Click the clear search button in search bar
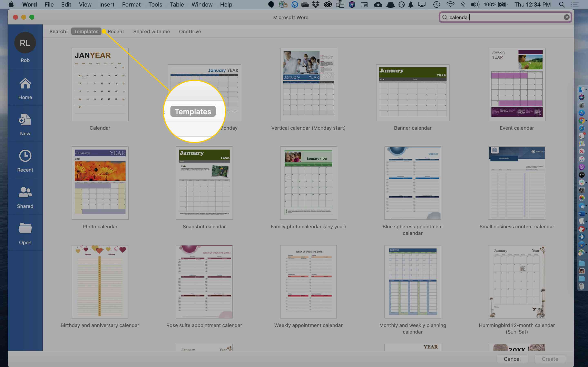The image size is (588, 367). [567, 17]
